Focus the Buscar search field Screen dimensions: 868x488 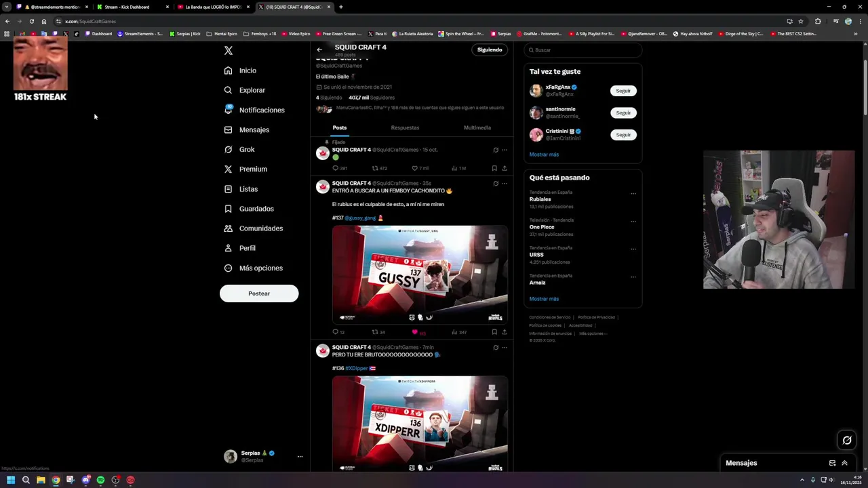(583, 50)
